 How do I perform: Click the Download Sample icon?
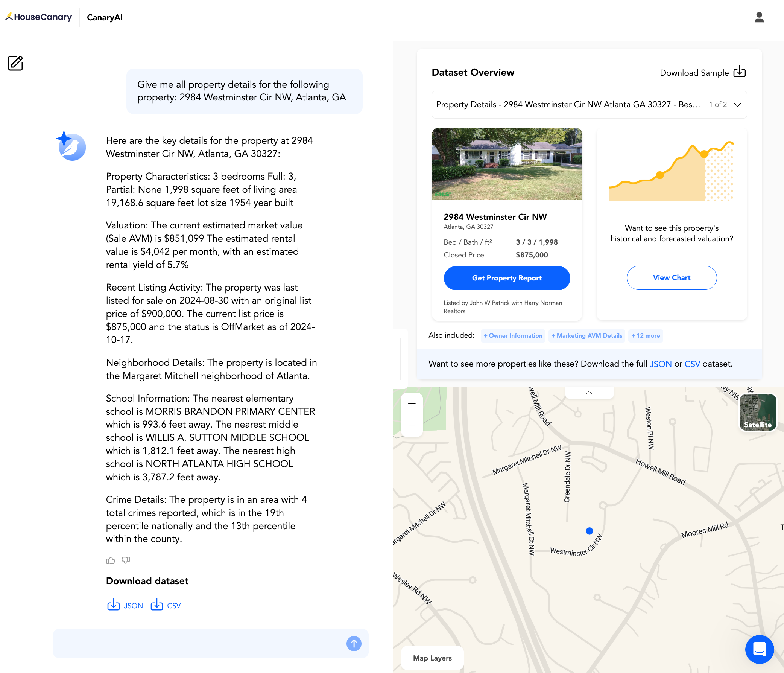pos(739,72)
